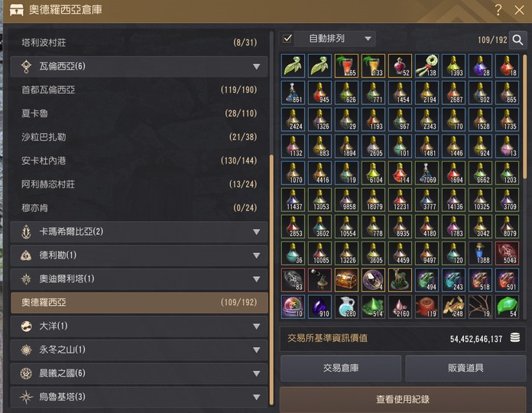The width and height of the screenshot is (532, 413).
Task: Open the warehouse search magnifier icon
Action: 517,40
